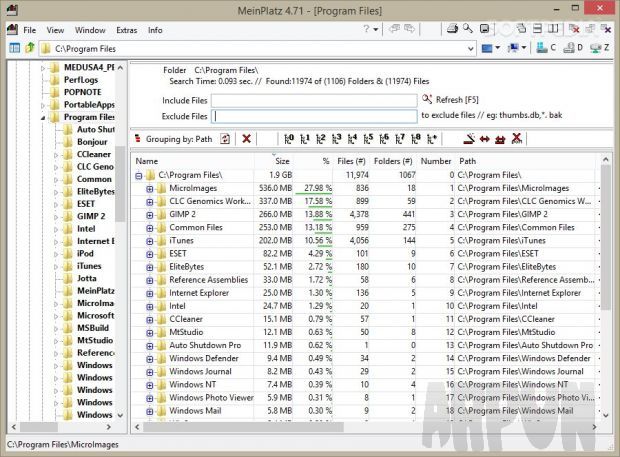Open the address bar path dropdown
620x457 pixels.
[x=471, y=49]
